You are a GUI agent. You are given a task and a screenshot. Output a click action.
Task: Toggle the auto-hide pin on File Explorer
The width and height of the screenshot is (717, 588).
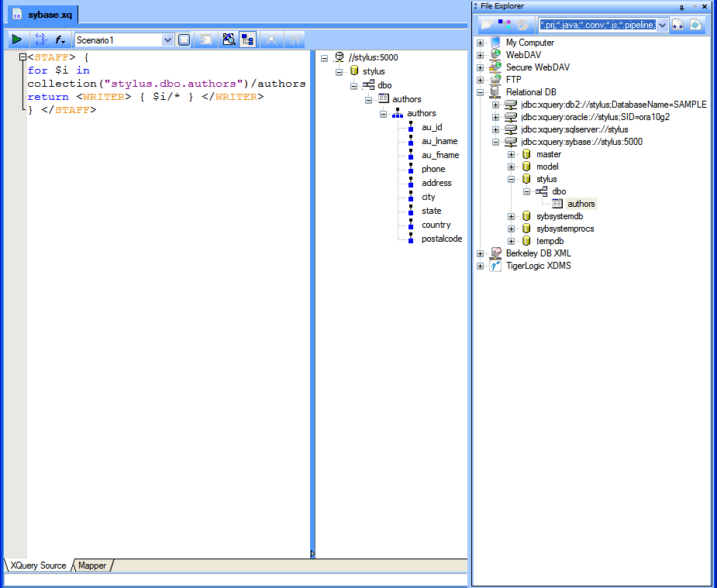(x=681, y=7)
